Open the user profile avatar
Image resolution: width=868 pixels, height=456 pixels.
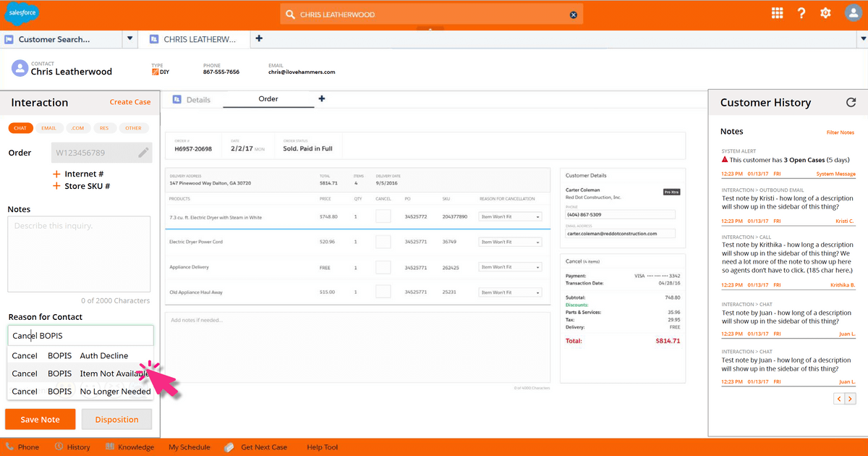click(x=853, y=14)
